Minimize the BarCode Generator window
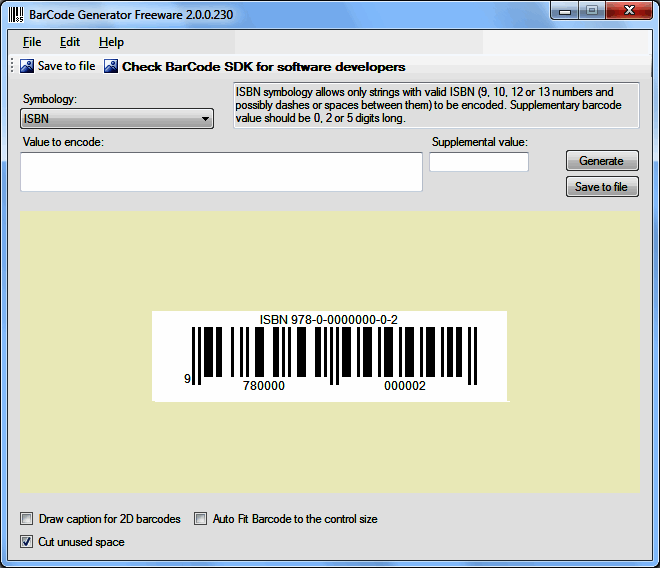This screenshot has height=568, width=660. (565, 11)
